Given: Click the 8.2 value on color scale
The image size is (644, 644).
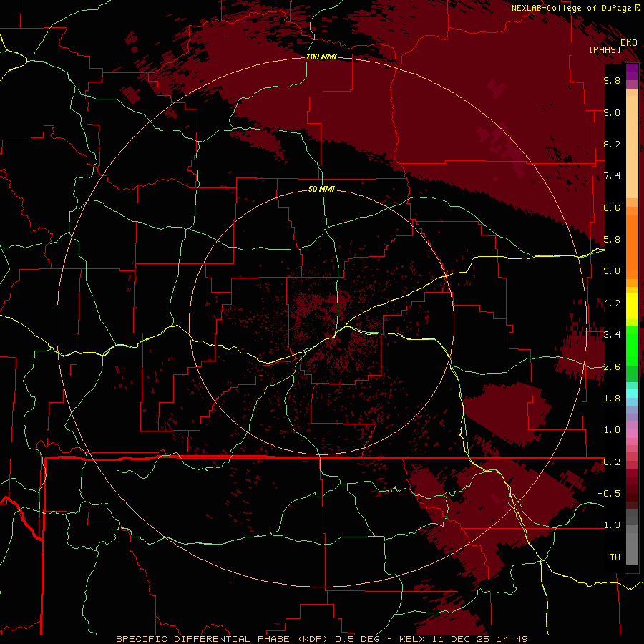Looking at the screenshot, I should coord(612,144).
